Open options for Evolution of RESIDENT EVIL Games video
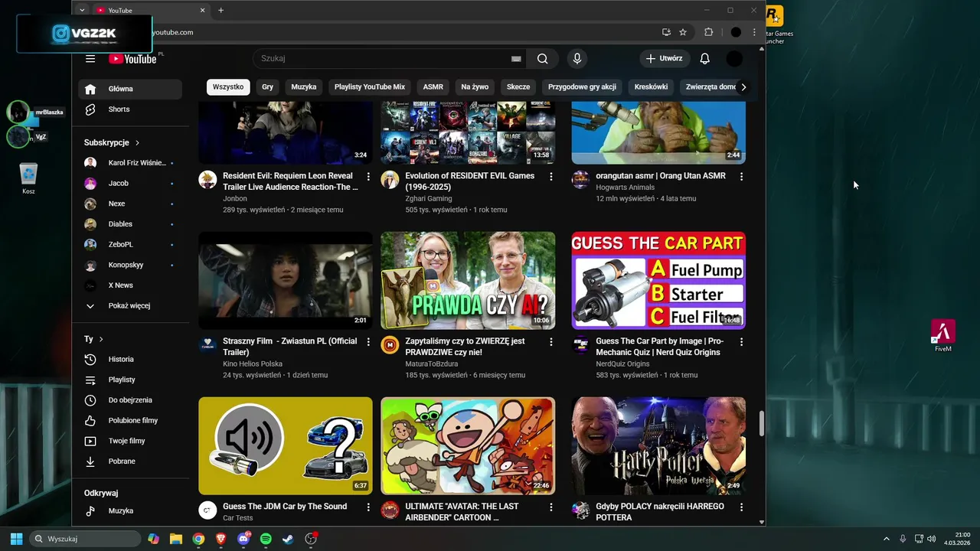This screenshot has height=551, width=980. coord(550,177)
